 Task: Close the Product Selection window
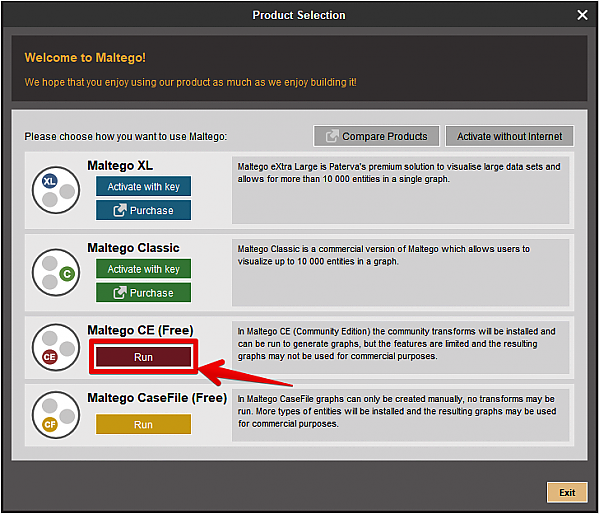(582, 15)
